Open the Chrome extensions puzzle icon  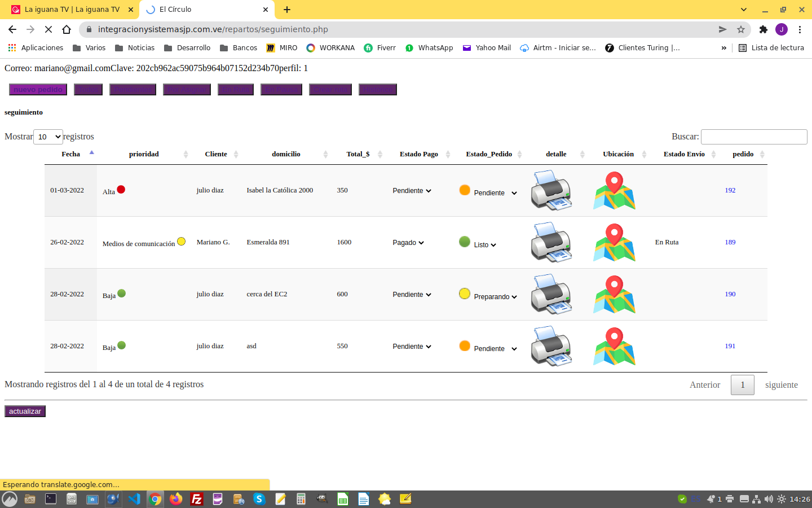(763, 29)
